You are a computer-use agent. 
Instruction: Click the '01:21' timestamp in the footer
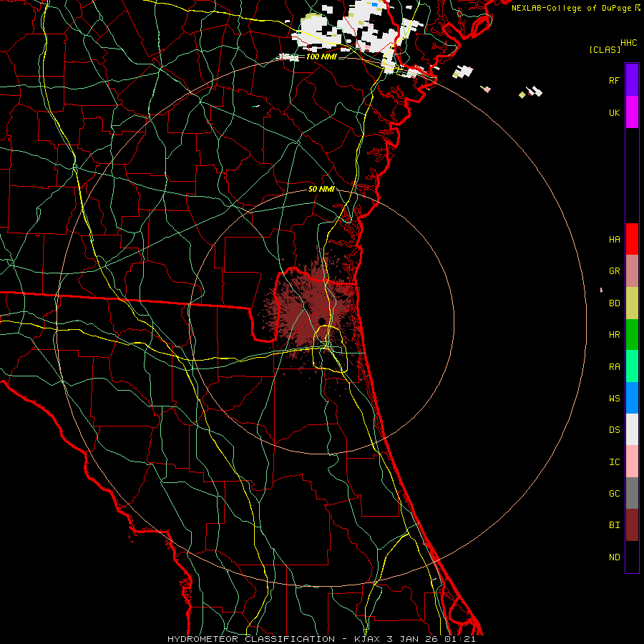pos(460,639)
